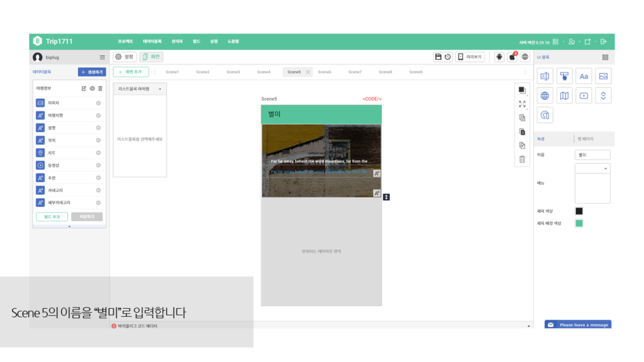Click the 설정 settings button

coord(125,57)
